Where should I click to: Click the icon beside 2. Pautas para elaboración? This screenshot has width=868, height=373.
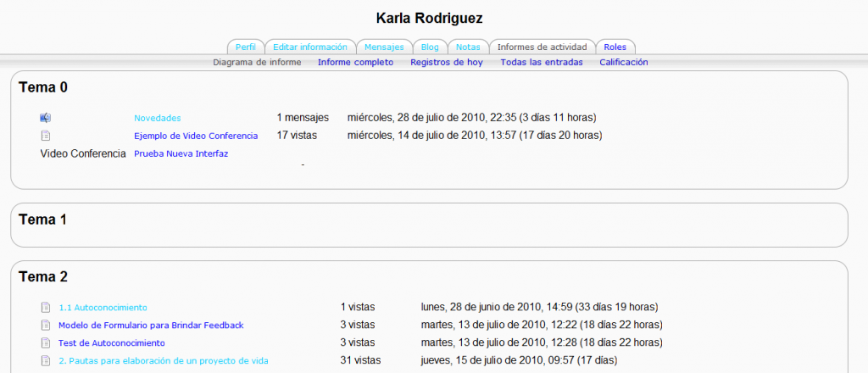(46, 361)
